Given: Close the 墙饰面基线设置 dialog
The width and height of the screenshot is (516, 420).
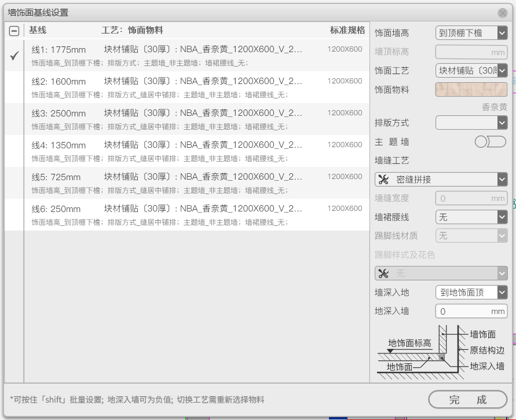Looking at the screenshot, I should coord(502,13).
